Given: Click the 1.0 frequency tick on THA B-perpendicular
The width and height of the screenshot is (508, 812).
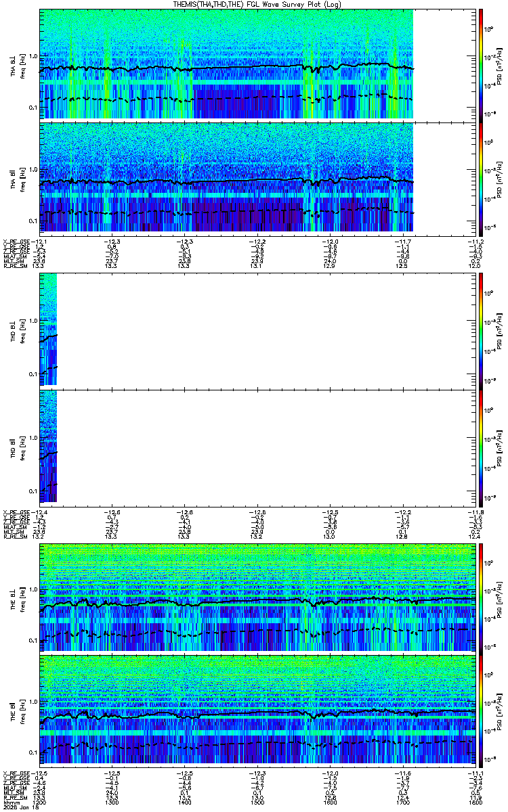Looking at the screenshot, I should coord(33,56).
